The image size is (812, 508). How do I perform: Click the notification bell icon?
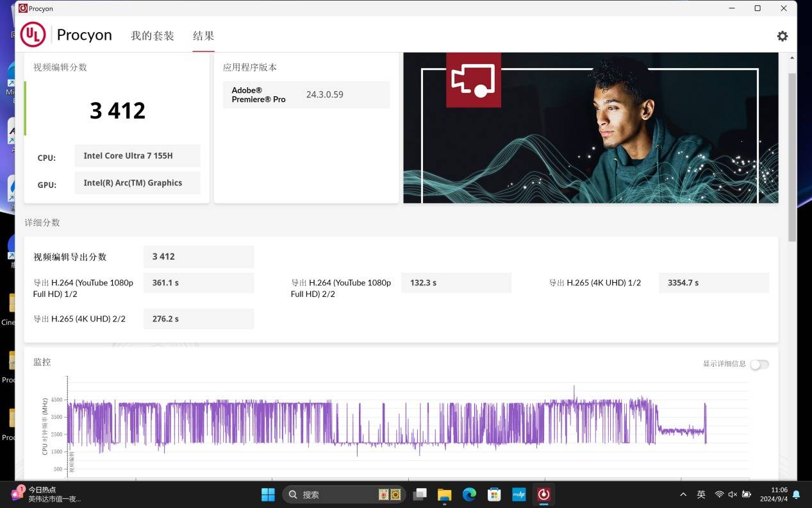point(796,495)
